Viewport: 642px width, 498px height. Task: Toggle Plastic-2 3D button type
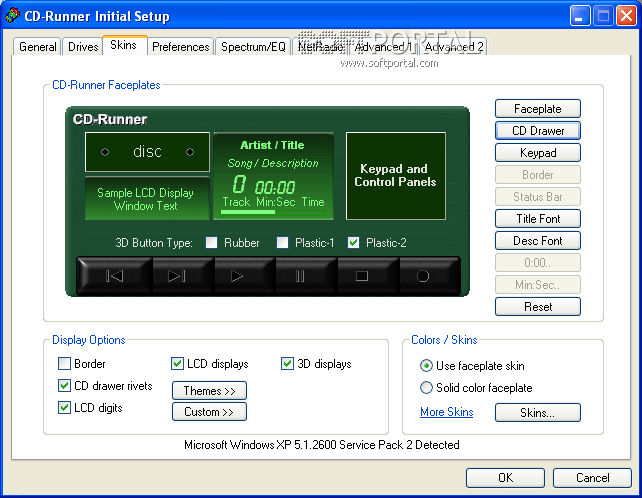[x=353, y=242]
